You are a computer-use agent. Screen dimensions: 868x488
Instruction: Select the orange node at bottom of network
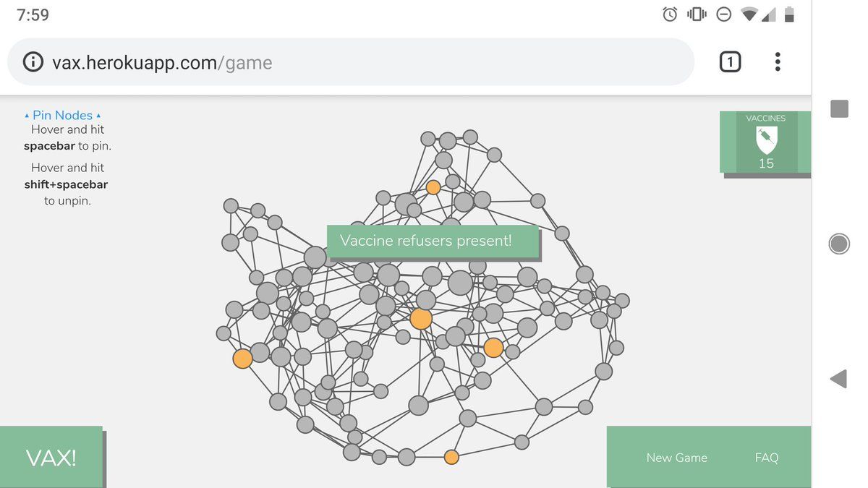(x=451, y=457)
